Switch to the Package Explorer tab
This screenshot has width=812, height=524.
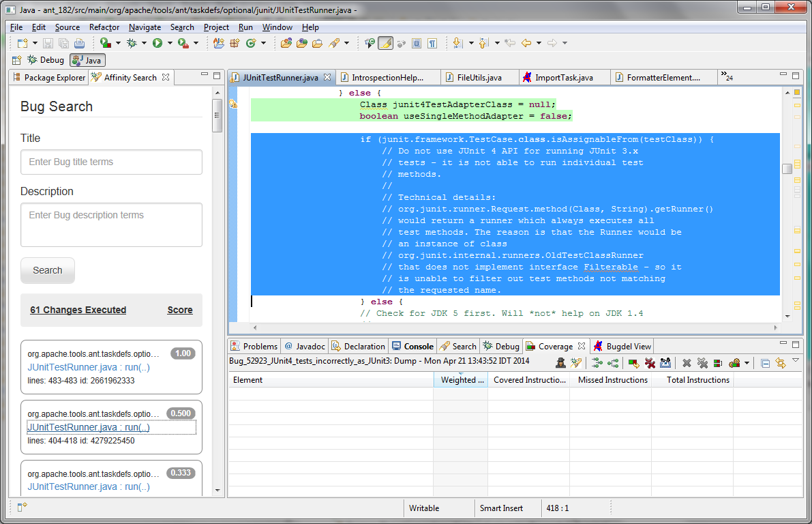pos(48,77)
